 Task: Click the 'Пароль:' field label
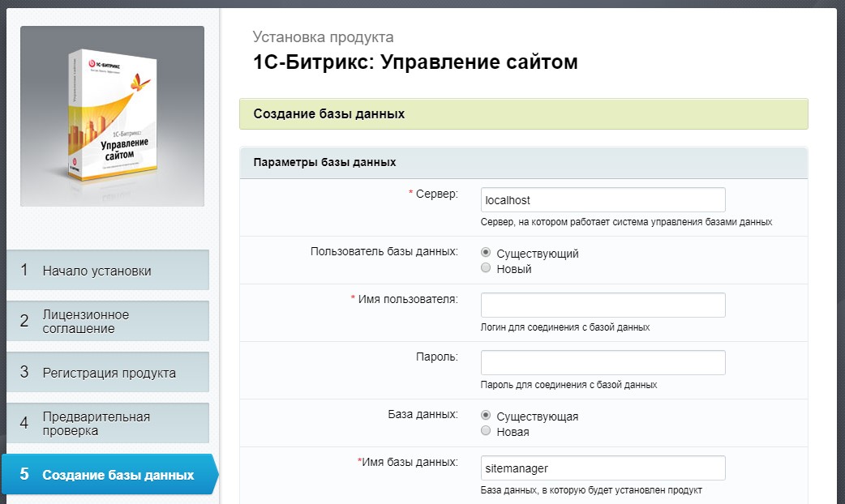click(437, 357)
